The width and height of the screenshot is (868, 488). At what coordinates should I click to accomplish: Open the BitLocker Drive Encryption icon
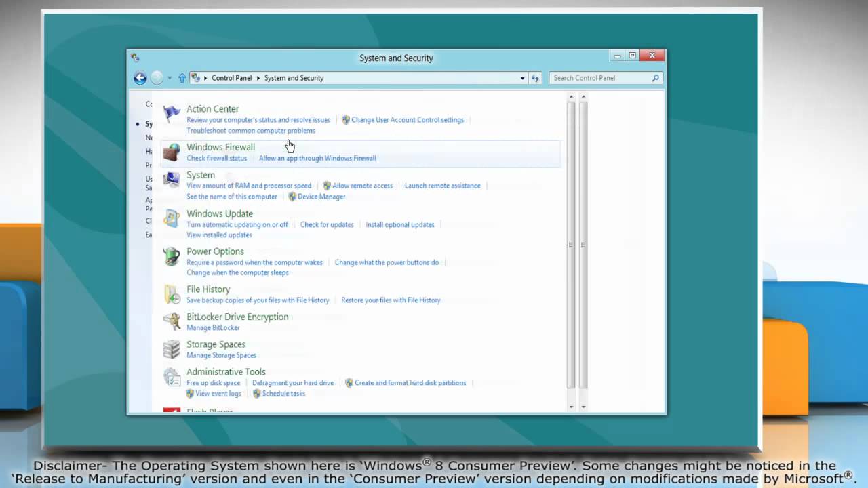172,321
